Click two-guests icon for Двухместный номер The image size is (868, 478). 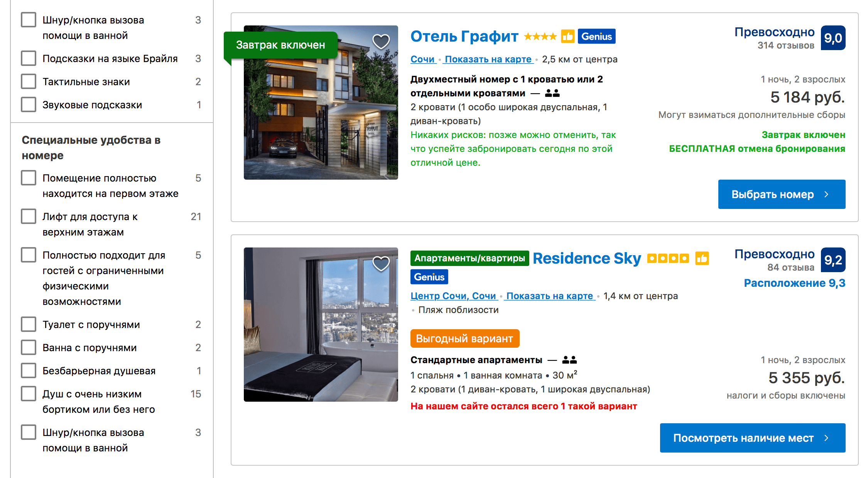[552, 93]
